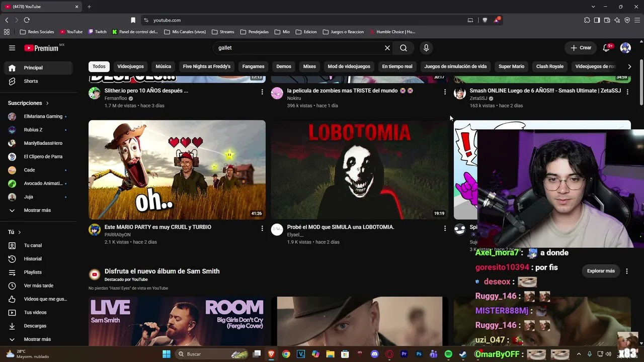Clear the search box with the X
644x362 pixels.
click(x=387, y=48)
